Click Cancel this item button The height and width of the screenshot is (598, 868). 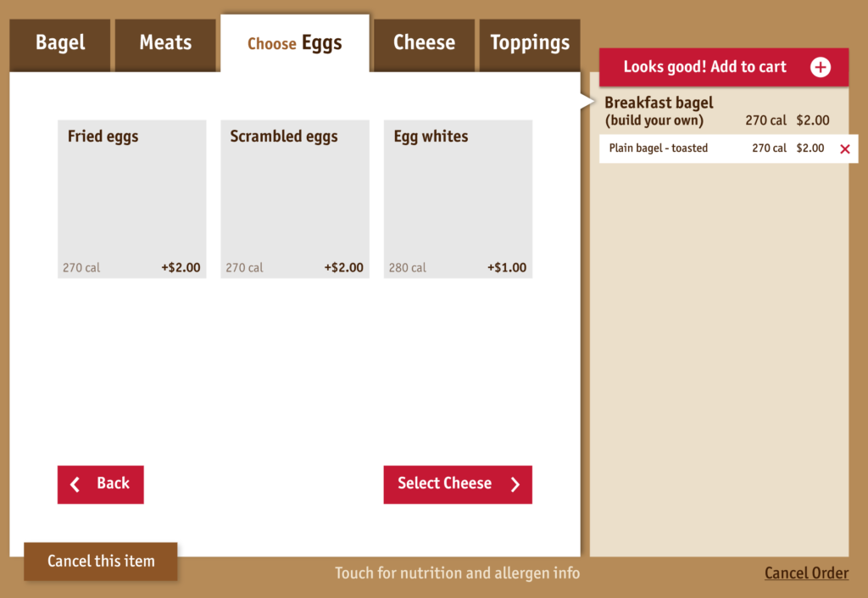pos(101,562)
